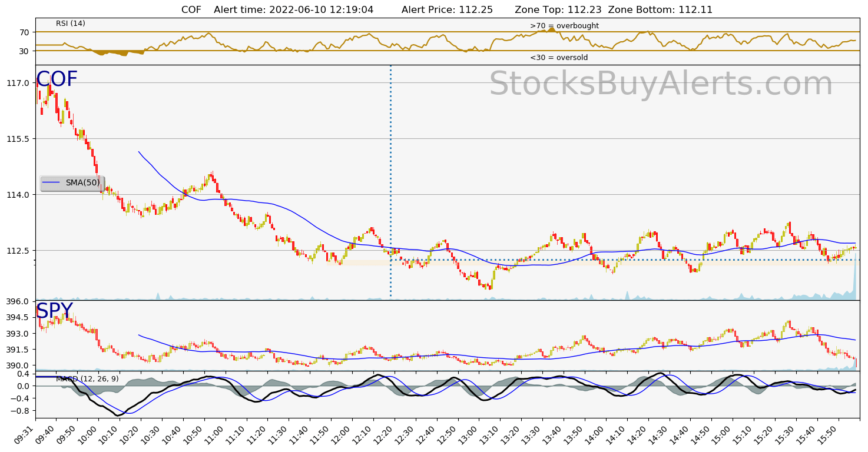Click the RSI 70 axis label
The width and height of the screenshot is (868, 452).
click(24, 32)
